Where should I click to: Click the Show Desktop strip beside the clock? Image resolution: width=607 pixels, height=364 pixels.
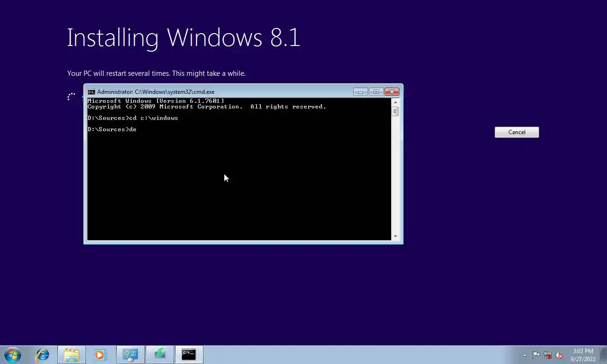tap(603, 355)
